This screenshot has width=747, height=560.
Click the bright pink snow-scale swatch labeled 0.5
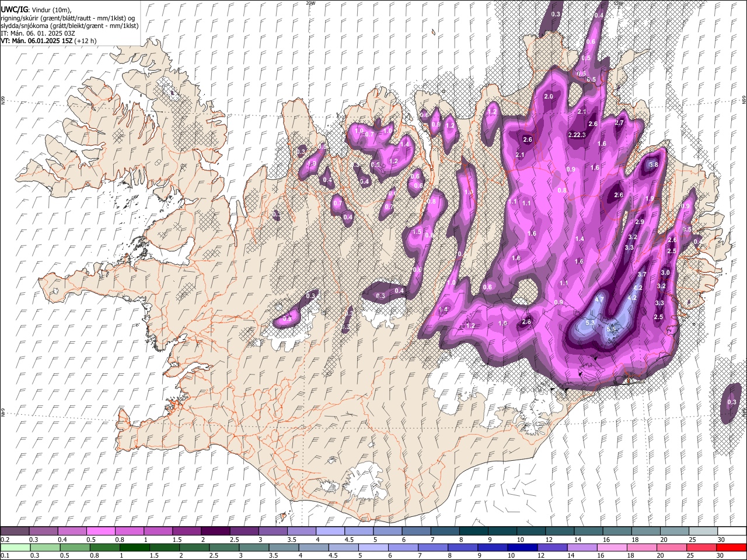click(x=100, y=531)
